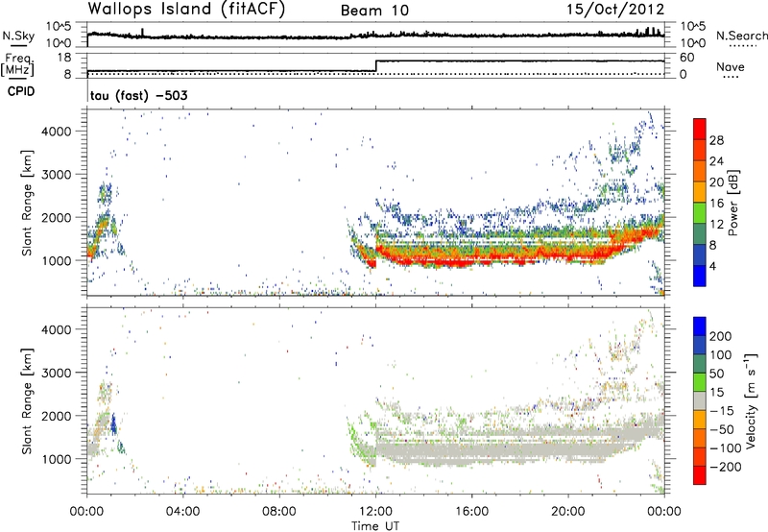Image resolution: width=768 pixels, height=532 pixels.
Task: Click the "N.Search" legend label
Action: pyautogui.click(x=741, y=36)
